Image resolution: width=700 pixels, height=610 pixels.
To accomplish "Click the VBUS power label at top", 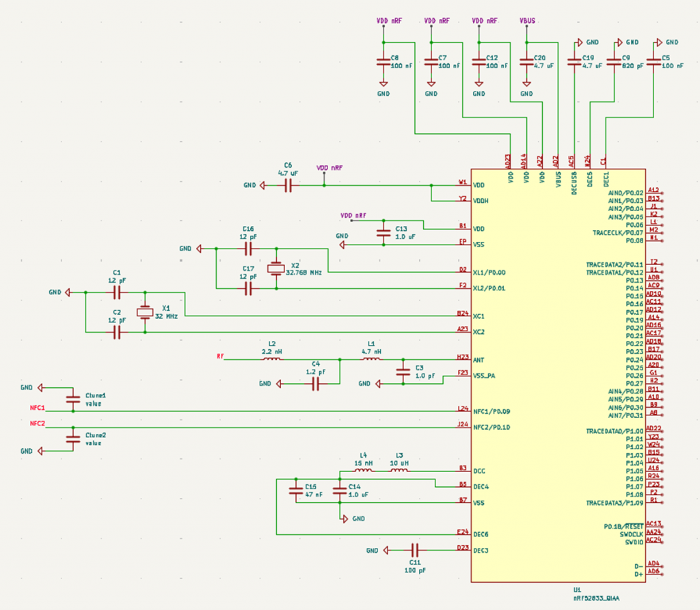I will pyautogui.click(x=527, y=21).
